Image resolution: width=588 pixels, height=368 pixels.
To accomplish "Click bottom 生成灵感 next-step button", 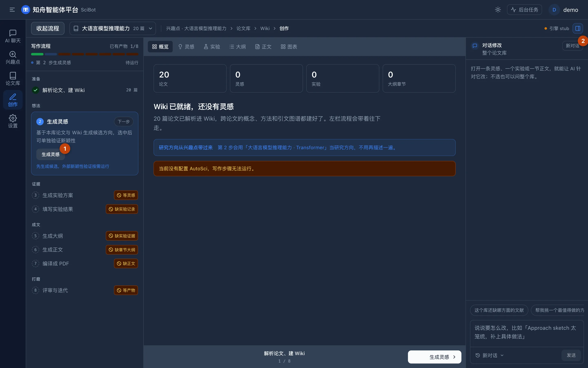I will click(x=434, y=357).
